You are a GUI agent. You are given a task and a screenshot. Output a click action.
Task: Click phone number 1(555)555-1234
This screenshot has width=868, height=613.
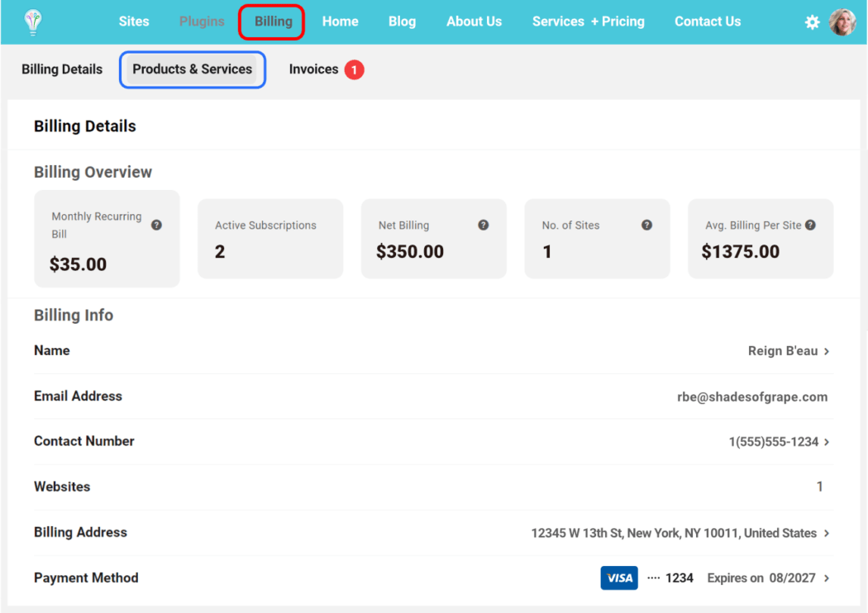coord(773,441)
